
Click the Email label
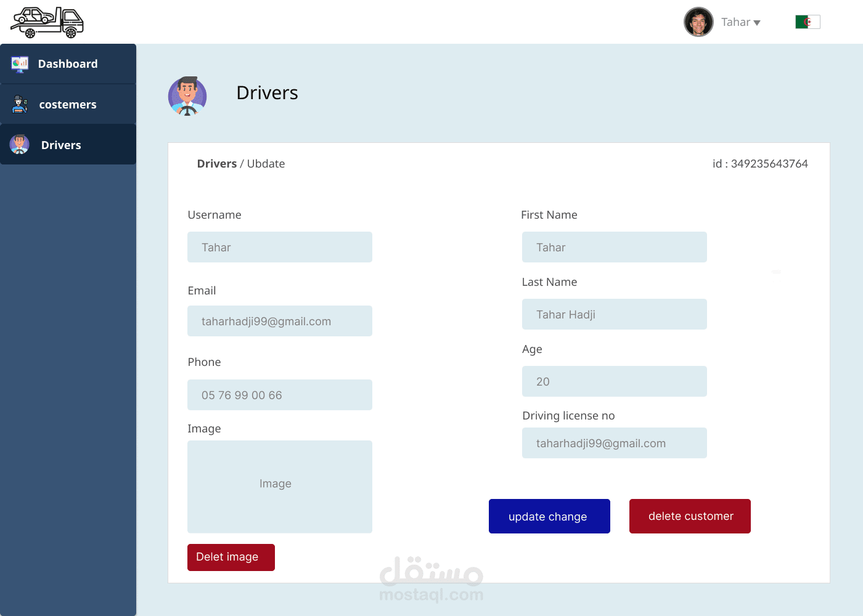202,291
